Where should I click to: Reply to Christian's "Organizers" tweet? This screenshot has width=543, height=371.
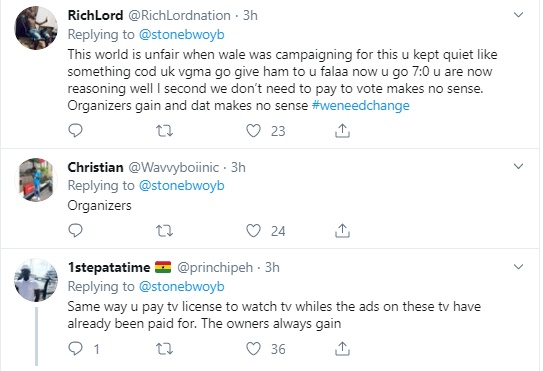click(x=75, y=230)
